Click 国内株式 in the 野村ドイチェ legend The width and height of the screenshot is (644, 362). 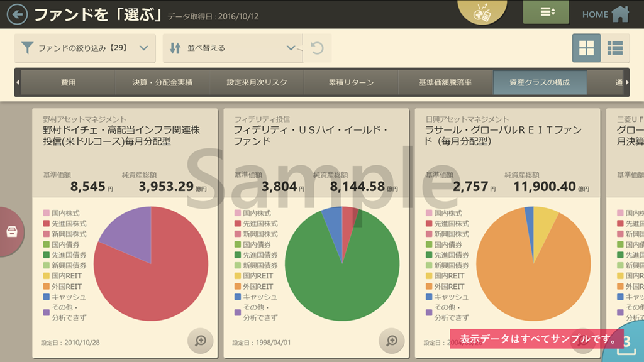(65, 213)
